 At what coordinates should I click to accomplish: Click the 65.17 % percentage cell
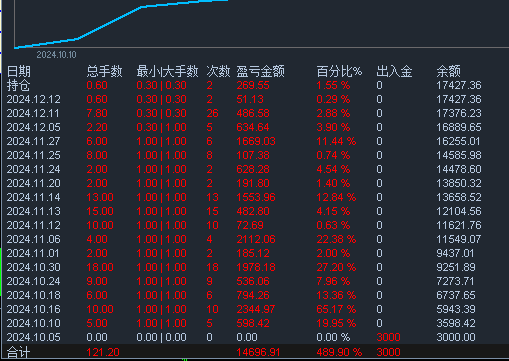coord(336,309)
